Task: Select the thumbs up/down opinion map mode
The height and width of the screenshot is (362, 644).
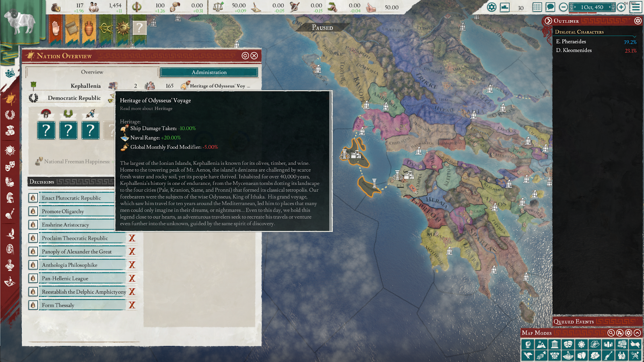Action: [635, 344]
